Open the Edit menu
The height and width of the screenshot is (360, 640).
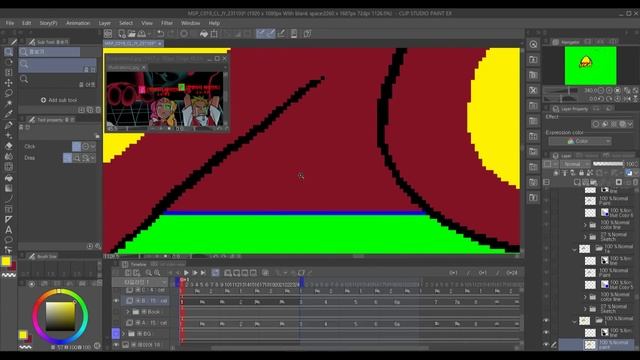27,23
